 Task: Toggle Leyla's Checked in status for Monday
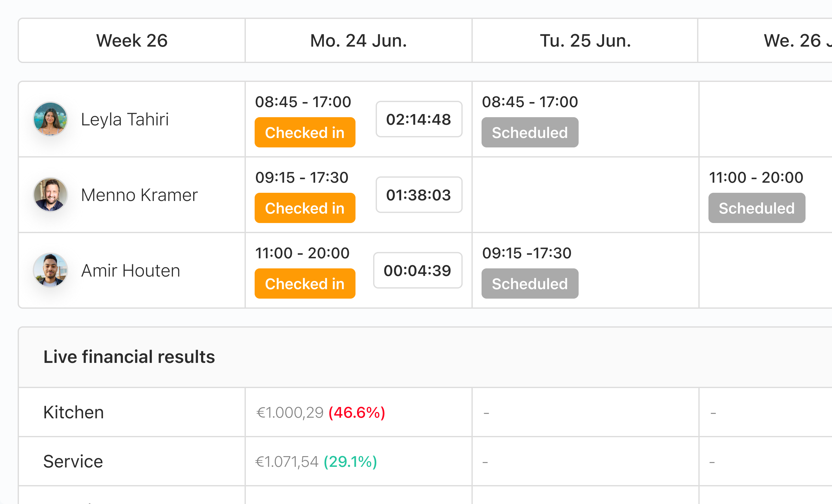pos(304,132)
